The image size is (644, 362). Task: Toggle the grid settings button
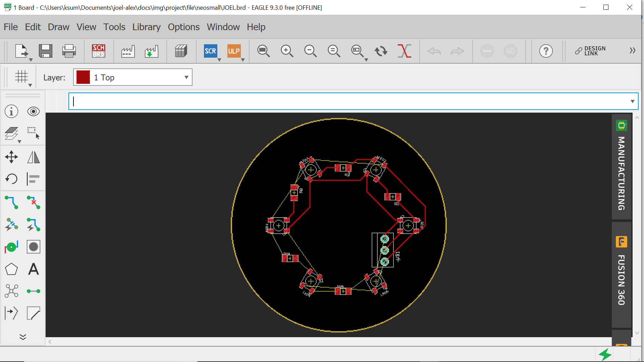coord(21,77)
